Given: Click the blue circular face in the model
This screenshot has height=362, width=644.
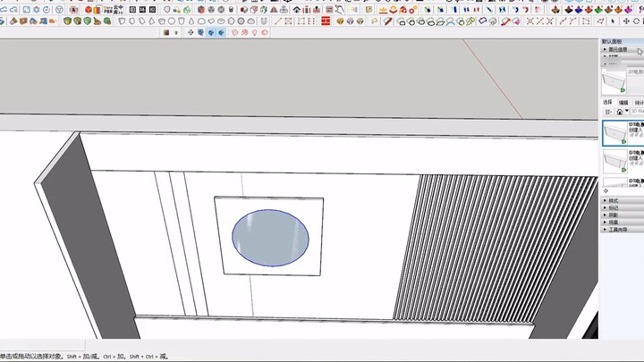Looking at the screenshot, I should 270,237.
